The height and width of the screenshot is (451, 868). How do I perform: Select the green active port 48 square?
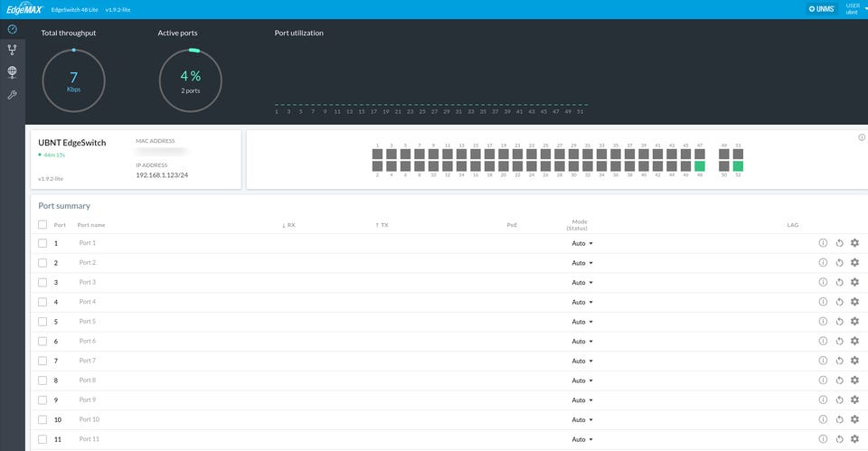coord(700,166)
